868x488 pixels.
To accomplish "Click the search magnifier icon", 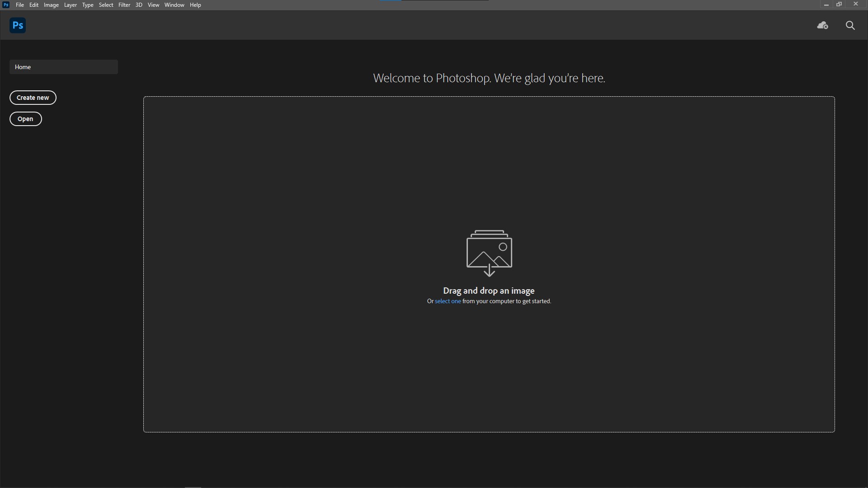I will [850, 25].
